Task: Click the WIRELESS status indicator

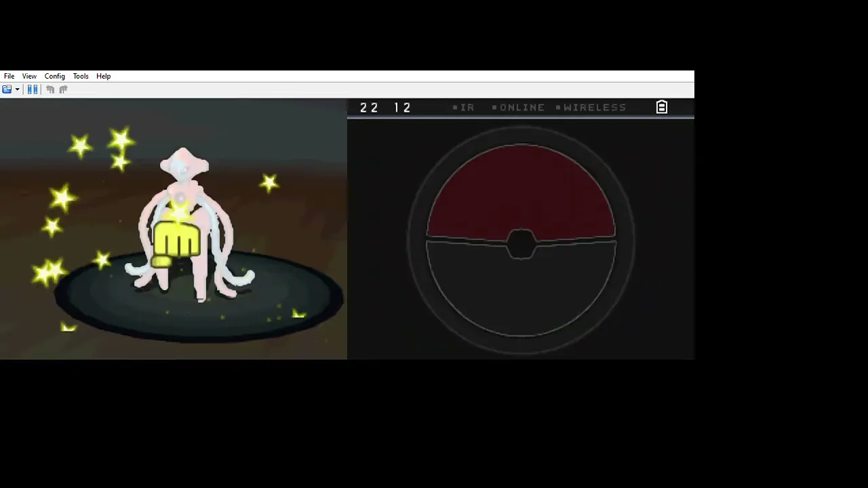Action: pyautogui.click(x=591, y=107)
